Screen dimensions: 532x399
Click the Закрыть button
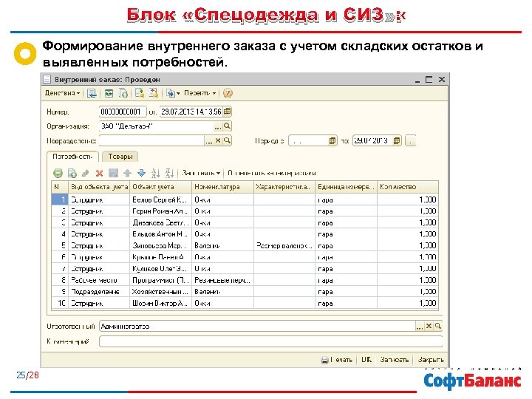point(431,360)
